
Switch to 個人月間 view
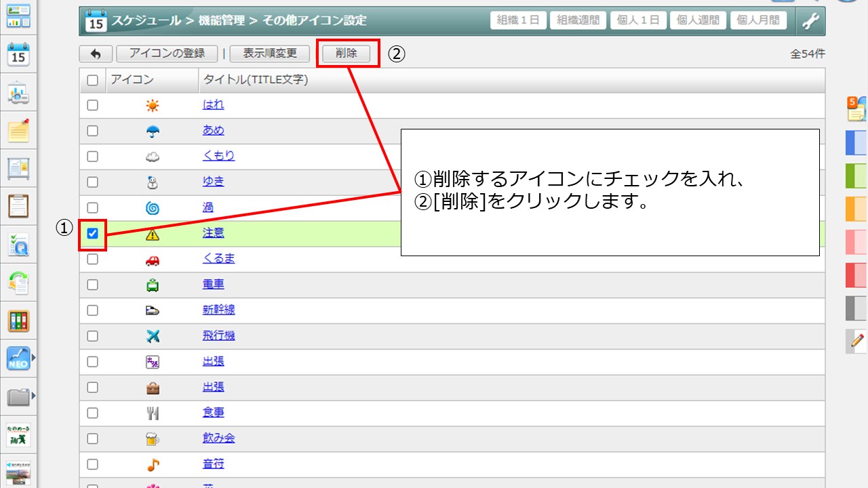[x=758, y=20]
